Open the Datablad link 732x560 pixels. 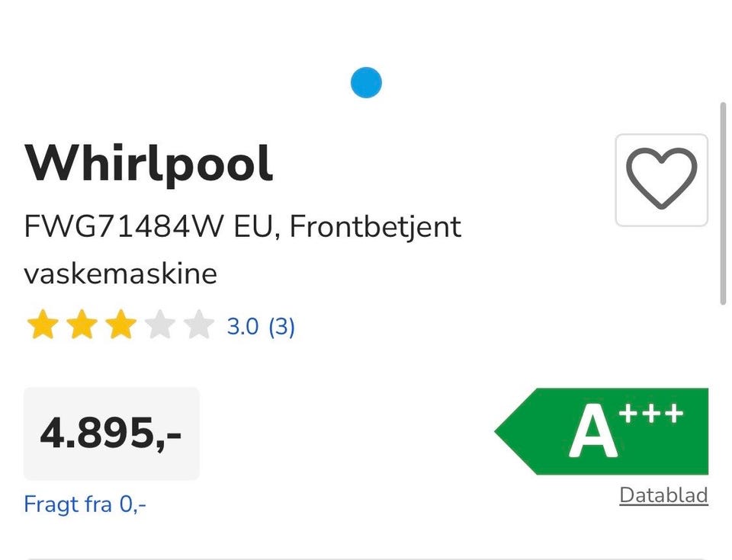(x=663, y=495)
